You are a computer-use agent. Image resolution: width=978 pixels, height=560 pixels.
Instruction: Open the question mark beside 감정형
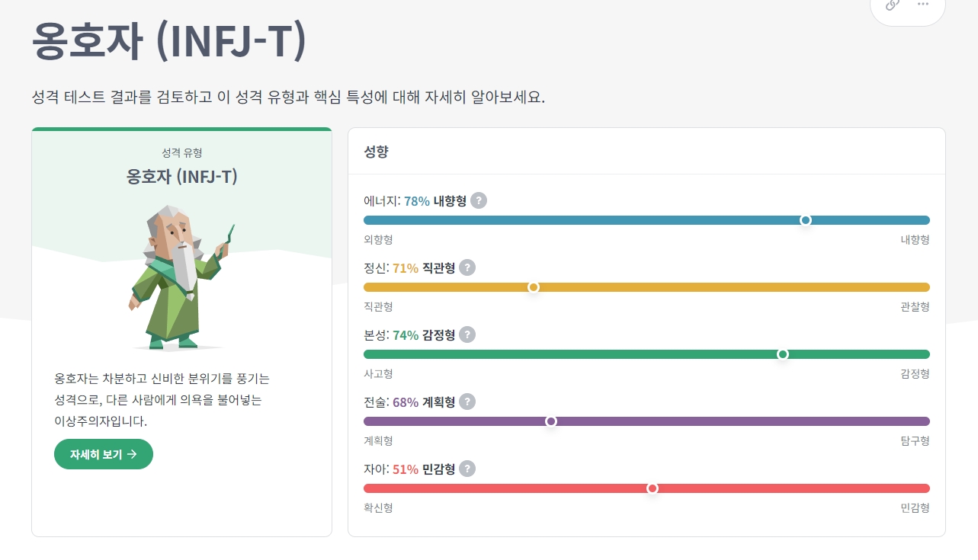click(x=467, y=334)
